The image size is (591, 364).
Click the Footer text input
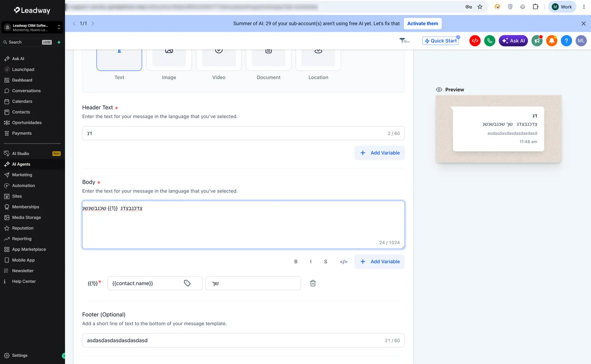[243, 340]
